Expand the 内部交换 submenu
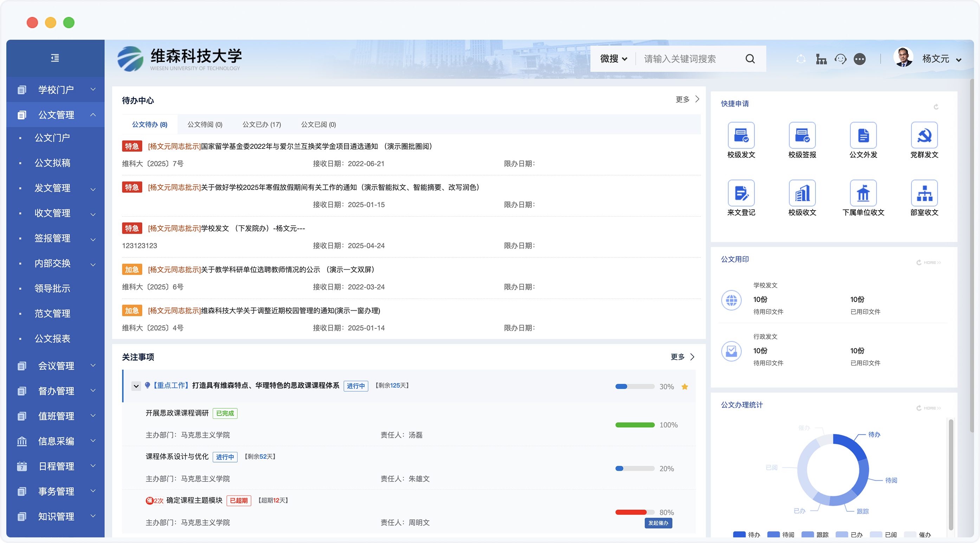Viewport: 980px width, 543px height. [x=93, y=264]
